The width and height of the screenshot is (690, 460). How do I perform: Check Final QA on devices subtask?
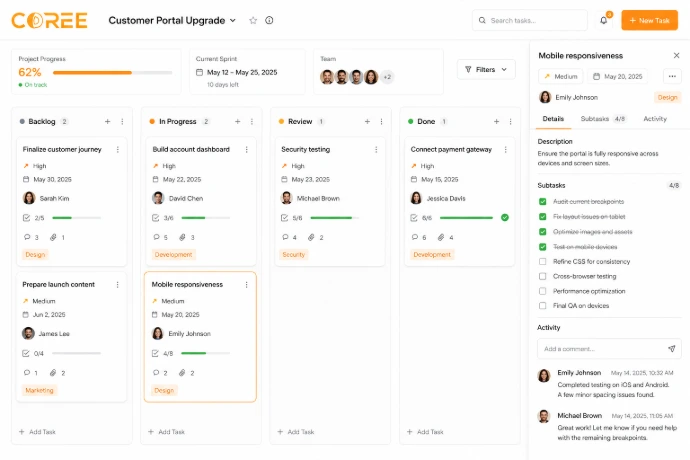(x=543, y=305)
